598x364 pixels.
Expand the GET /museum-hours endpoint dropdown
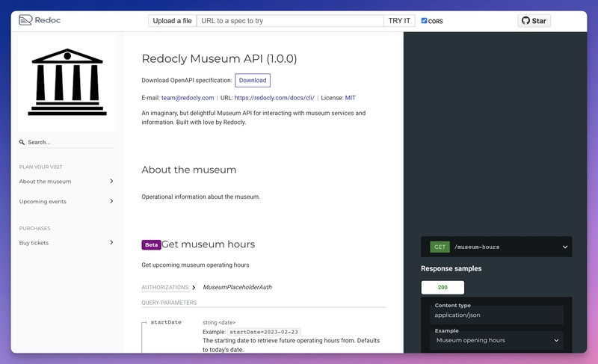coord(565,247)
